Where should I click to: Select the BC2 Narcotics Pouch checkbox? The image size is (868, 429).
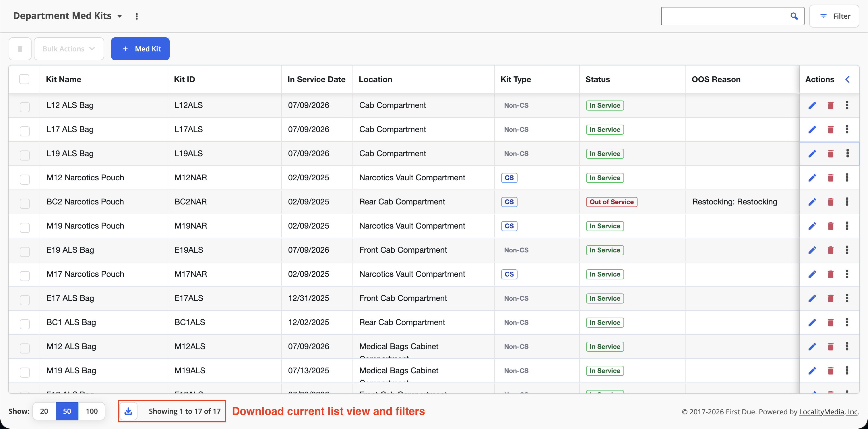click(x=25, y=204)
